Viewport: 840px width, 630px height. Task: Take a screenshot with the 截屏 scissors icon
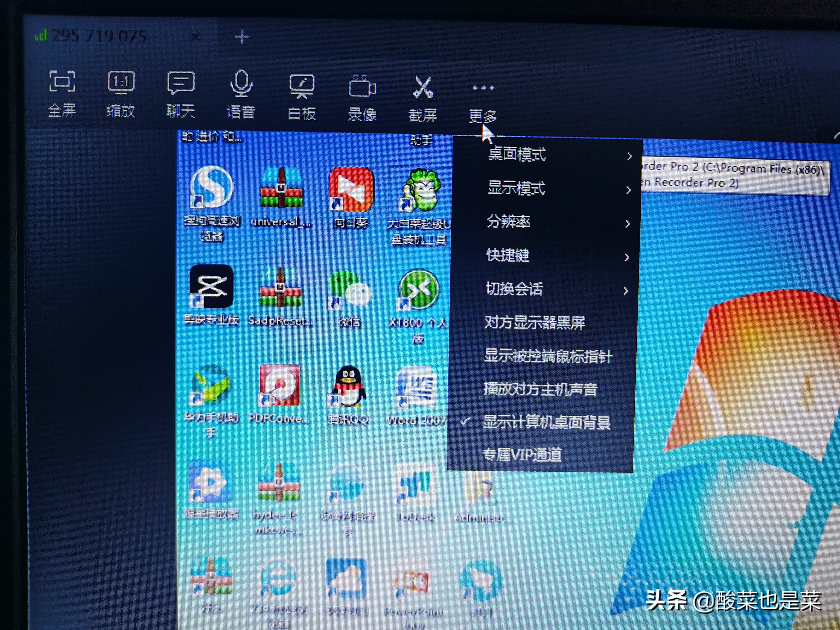tap(423, 87)
